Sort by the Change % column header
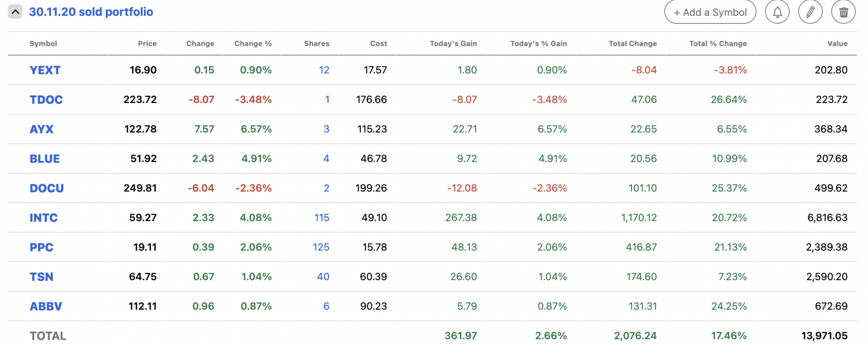The width and height of the screenshot is (868, 350). tap(253, 43)
